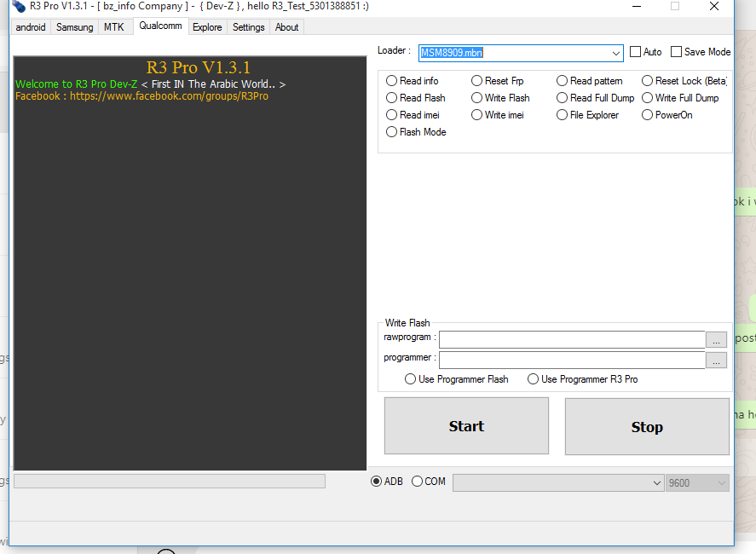The width and height of the screenshot is (756, 554).
Task: Click the progress bar below the log
Action: tap(170, 482)
